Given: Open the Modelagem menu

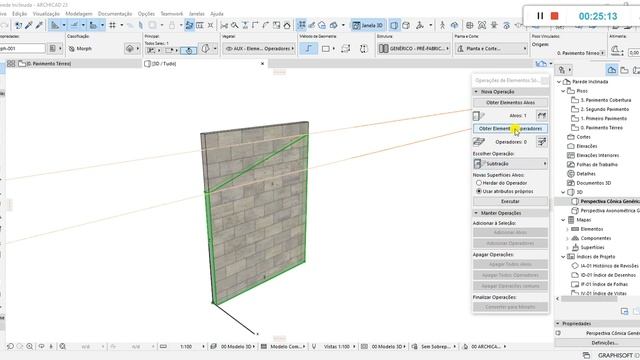Looking at the screenshot, I should 79,14.
